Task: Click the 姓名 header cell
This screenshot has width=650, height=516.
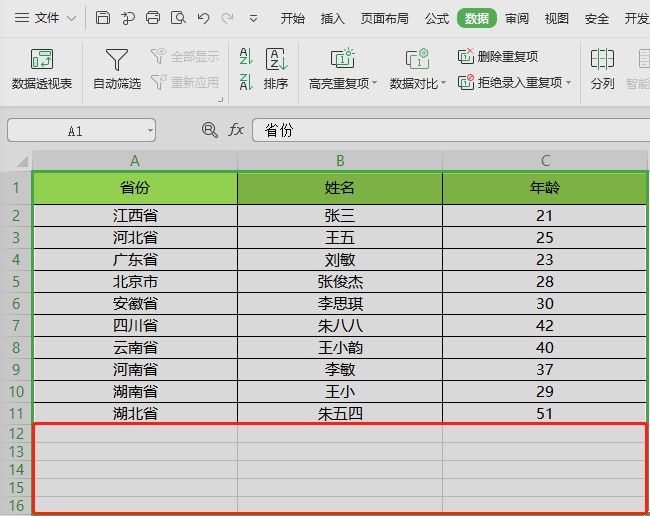Action: point(340,188)
